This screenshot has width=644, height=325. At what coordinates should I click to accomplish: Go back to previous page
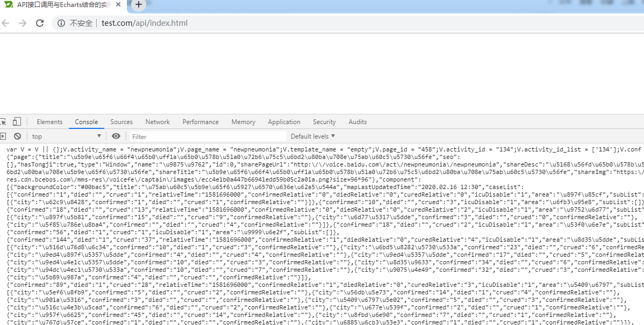point(5,23)
